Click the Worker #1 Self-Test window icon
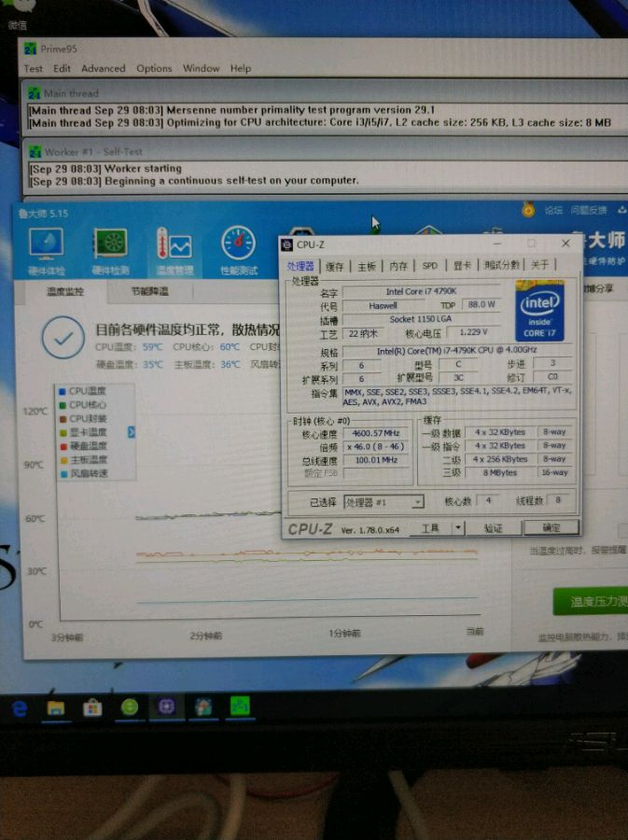This screenshot has height=840, width=628. [x=35, y=151]
